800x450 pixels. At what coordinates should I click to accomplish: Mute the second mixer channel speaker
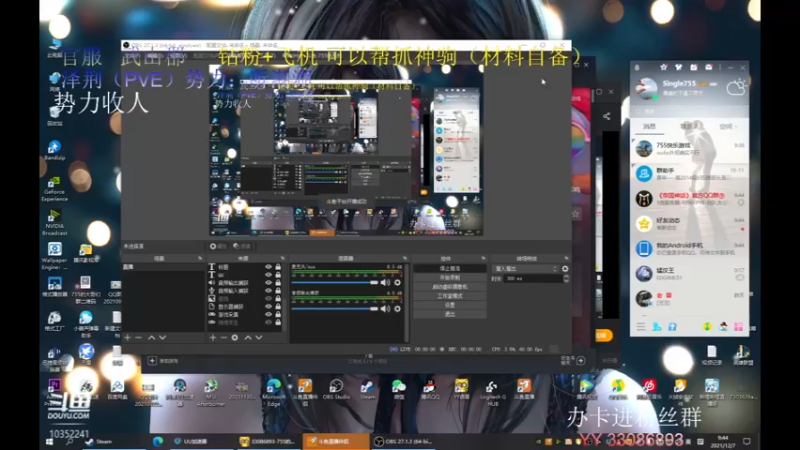tap(385, 309)
